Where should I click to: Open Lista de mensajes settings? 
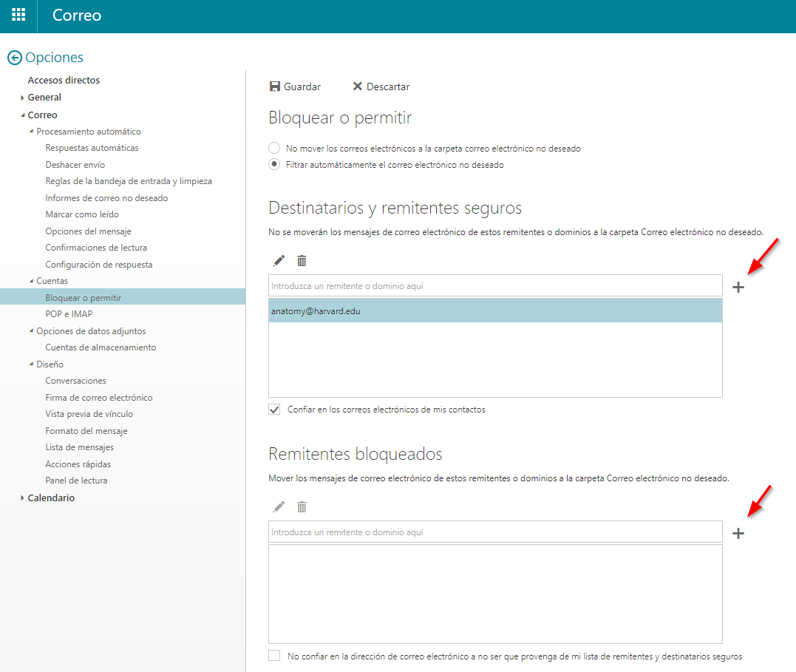(x=79, y=447)
